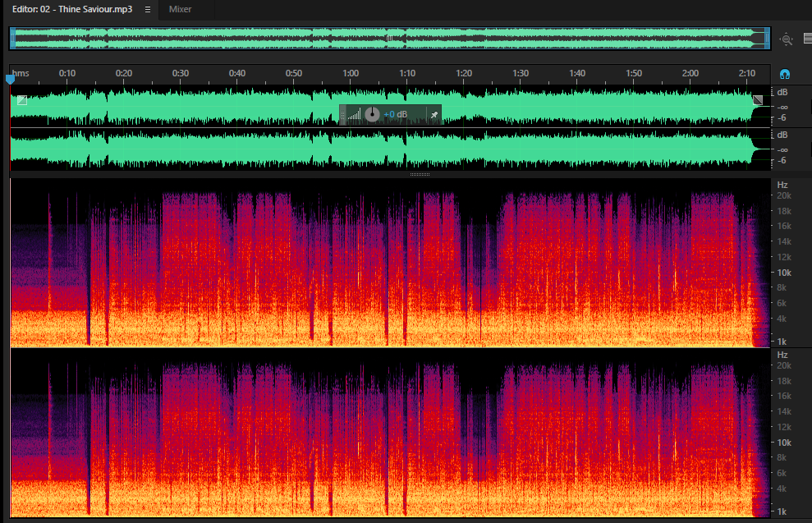This screenshot has width=812, height=523.
Task: Click the Hz label of the lower spectrogram scale
Action: pyautogui.click(x=782, y=355)
